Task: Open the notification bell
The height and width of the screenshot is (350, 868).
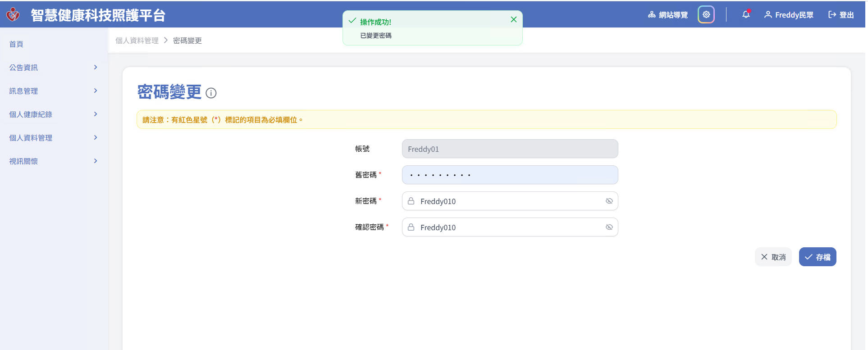Action: point(746,15)
